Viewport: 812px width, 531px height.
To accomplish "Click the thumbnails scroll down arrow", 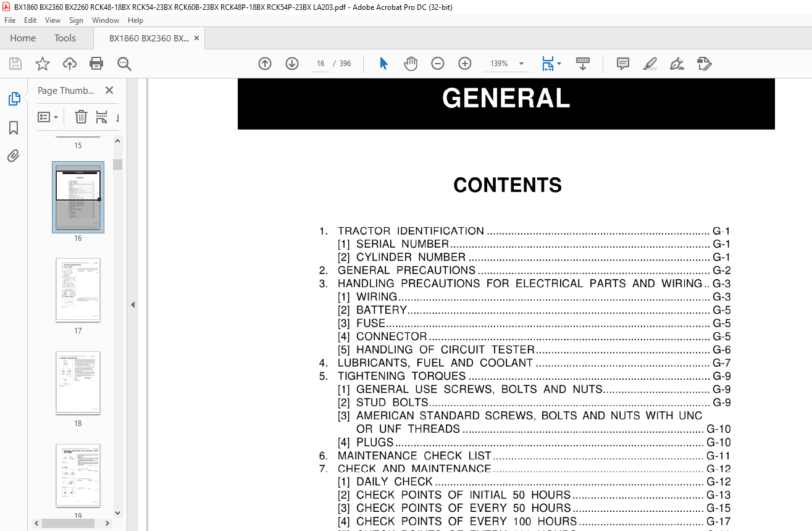I will coord(117,512).
